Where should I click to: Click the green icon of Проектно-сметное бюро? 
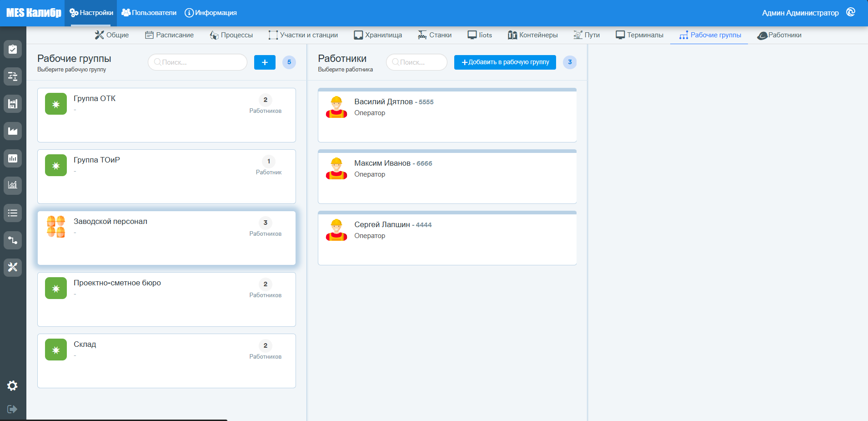coord(56,288)
